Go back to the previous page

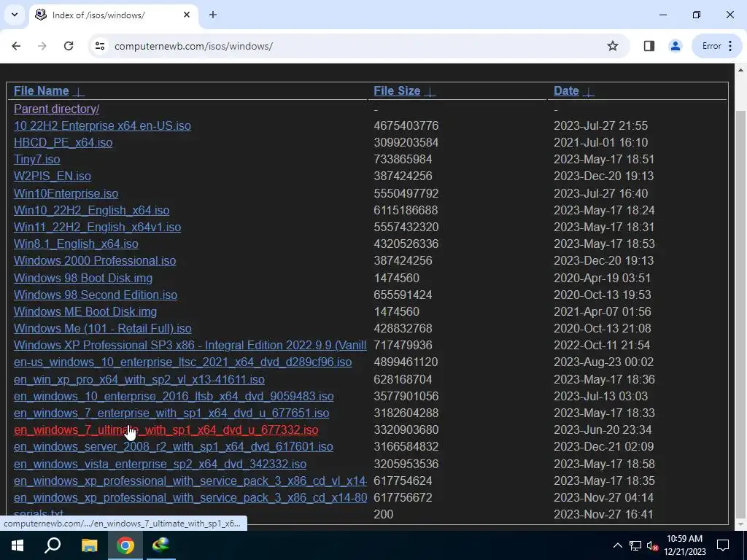pyautogui.click(x=16, y=46)
